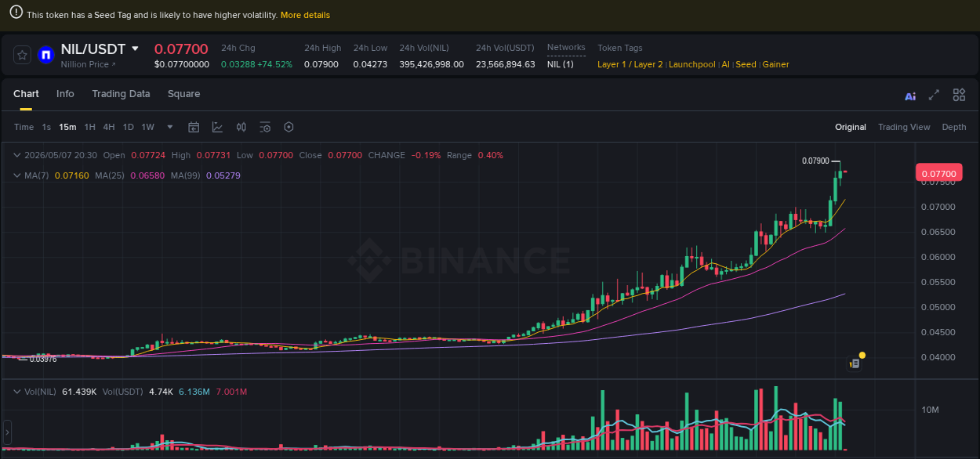Screen dimensions: 980x459
Task: Select the 1s interval
Action: (x=46, y=127)
